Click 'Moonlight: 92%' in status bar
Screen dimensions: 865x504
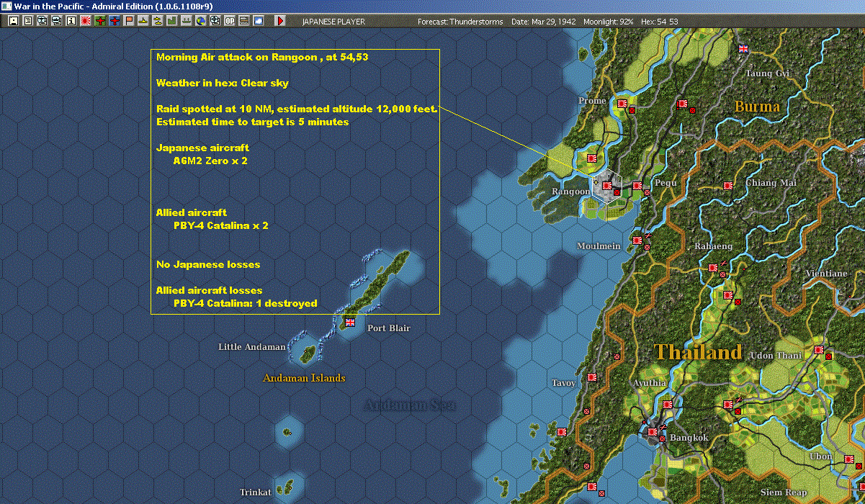click(609, 22)
